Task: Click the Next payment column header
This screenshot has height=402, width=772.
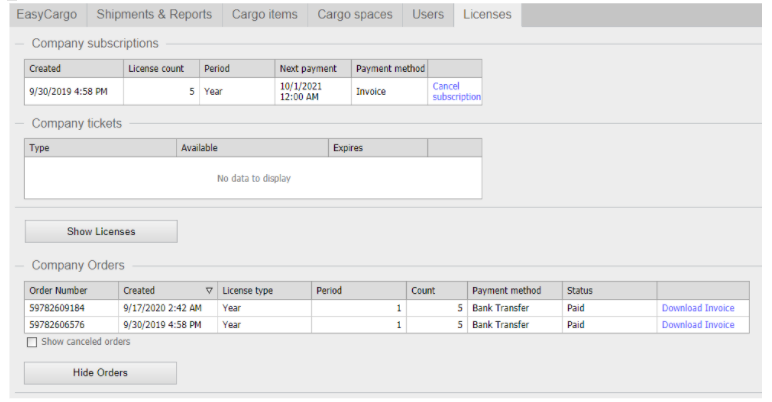Action: (304, 69)
